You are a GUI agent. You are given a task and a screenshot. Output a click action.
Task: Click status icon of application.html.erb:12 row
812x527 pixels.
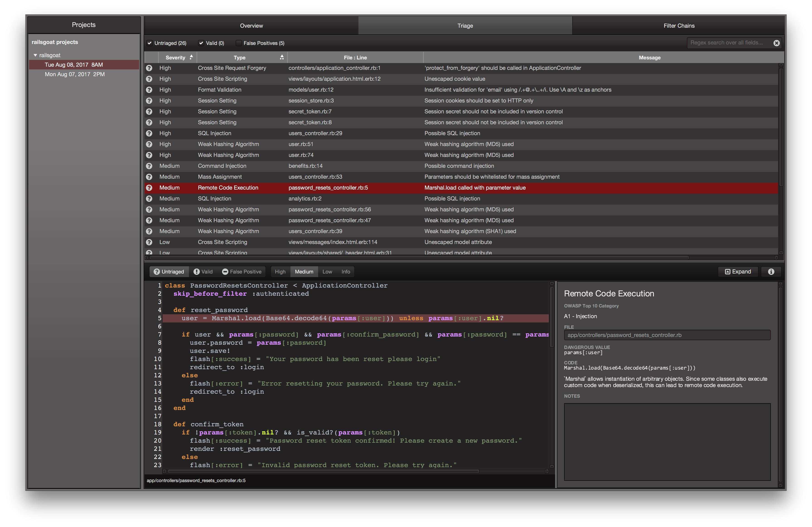click(149, 79)
